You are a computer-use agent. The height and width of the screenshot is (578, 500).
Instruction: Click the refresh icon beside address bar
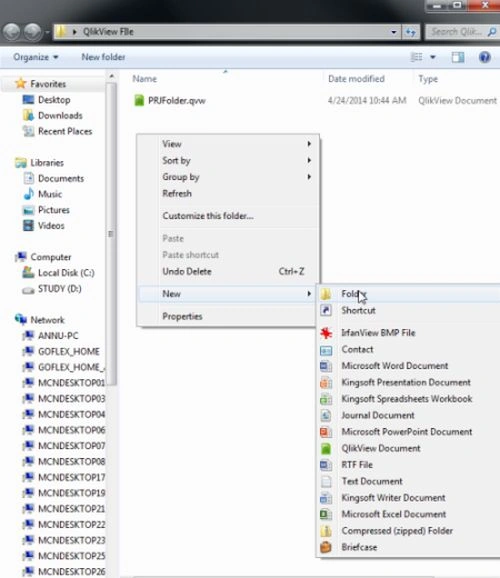[x=411, y=32]
